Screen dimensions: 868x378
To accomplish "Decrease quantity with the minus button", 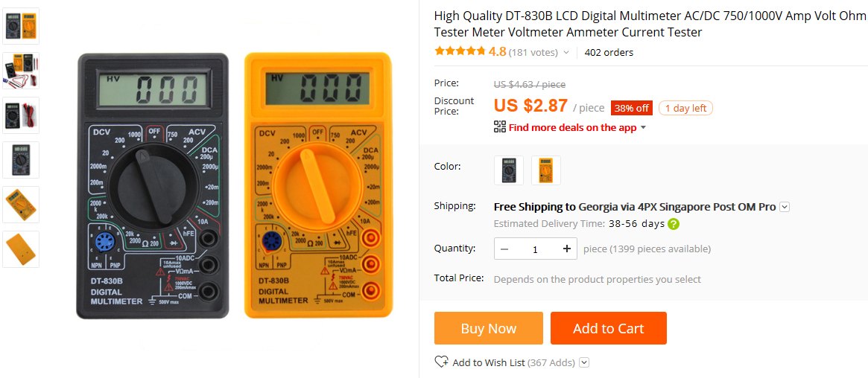I will pyautogui.click(x=504, y=249).
